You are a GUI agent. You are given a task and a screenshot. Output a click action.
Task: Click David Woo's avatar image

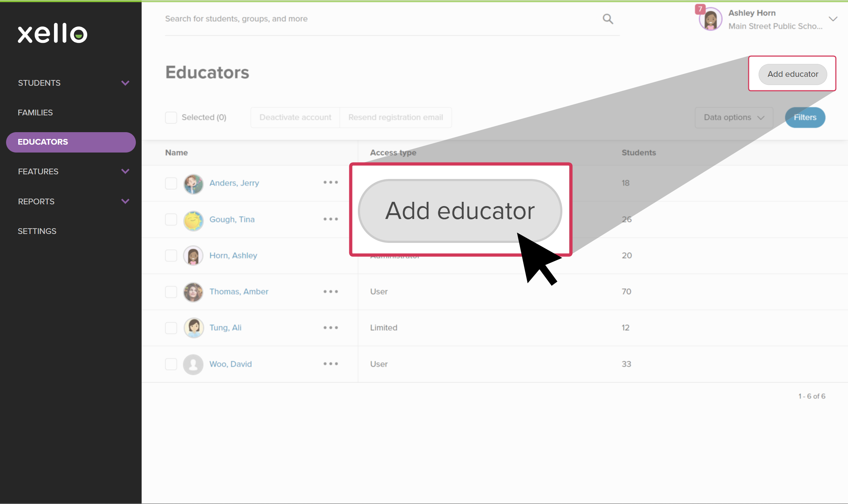(193, 364)
